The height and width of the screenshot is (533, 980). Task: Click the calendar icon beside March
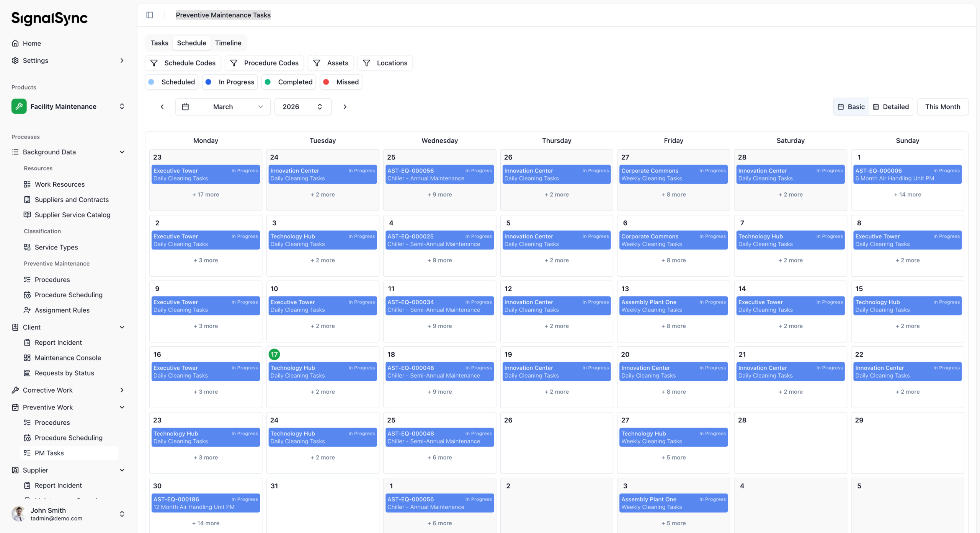pos(185,107)
